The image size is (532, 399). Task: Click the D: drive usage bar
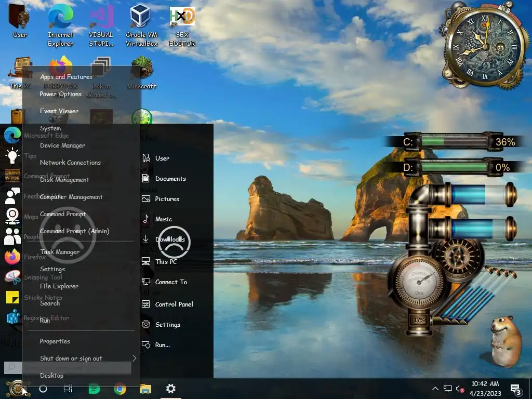(x=454, y=167)
